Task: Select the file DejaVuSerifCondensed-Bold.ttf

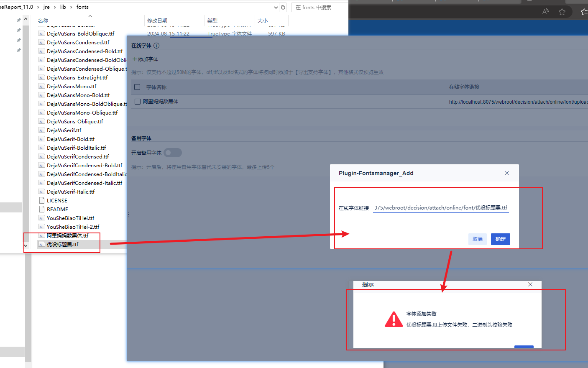Action: [84, 165]
